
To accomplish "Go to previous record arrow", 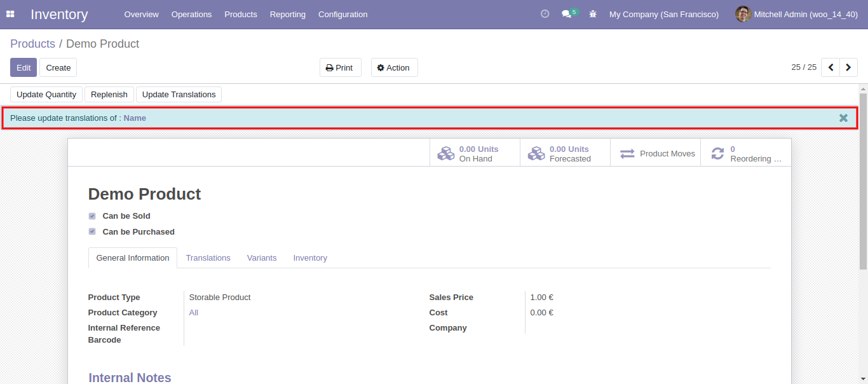I will 831,67.
